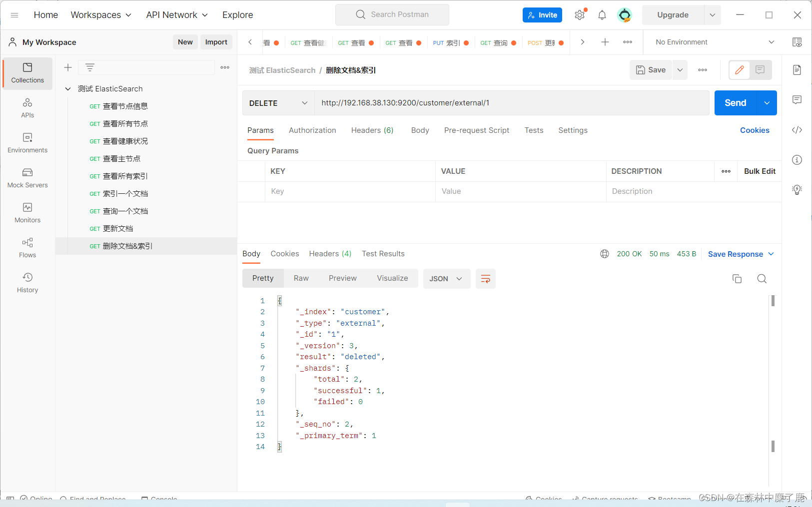Open request more actions dots beside Save
This screenshot has width=812, height=507.
(703, 70)
